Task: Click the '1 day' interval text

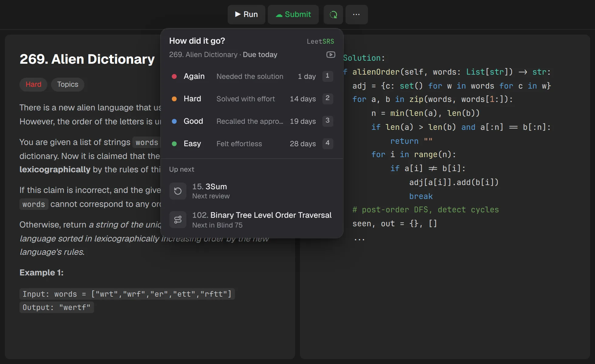Action: click(x=307, y=76)
